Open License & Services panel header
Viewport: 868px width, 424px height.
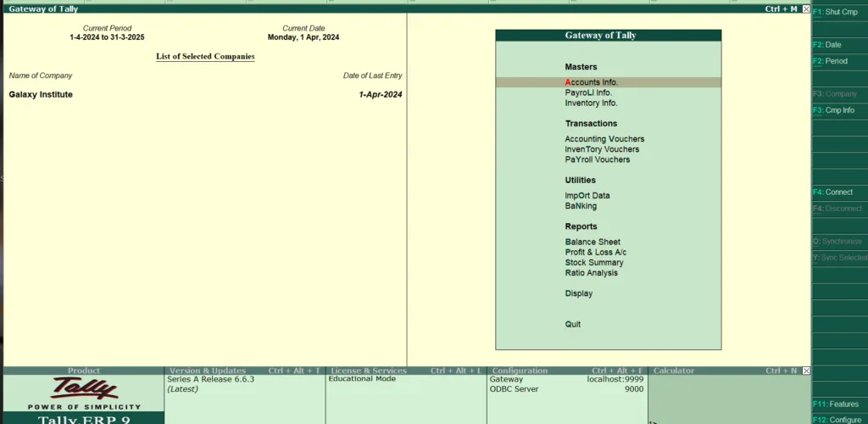(406, 371)
